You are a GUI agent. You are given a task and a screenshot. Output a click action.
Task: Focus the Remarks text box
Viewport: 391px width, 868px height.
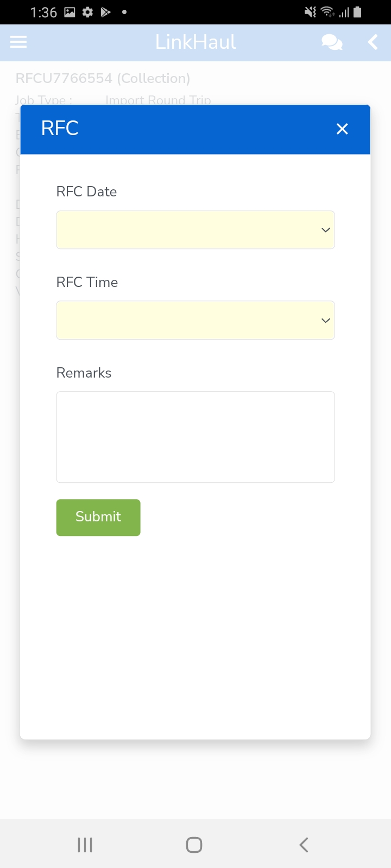tap(195, 437)
